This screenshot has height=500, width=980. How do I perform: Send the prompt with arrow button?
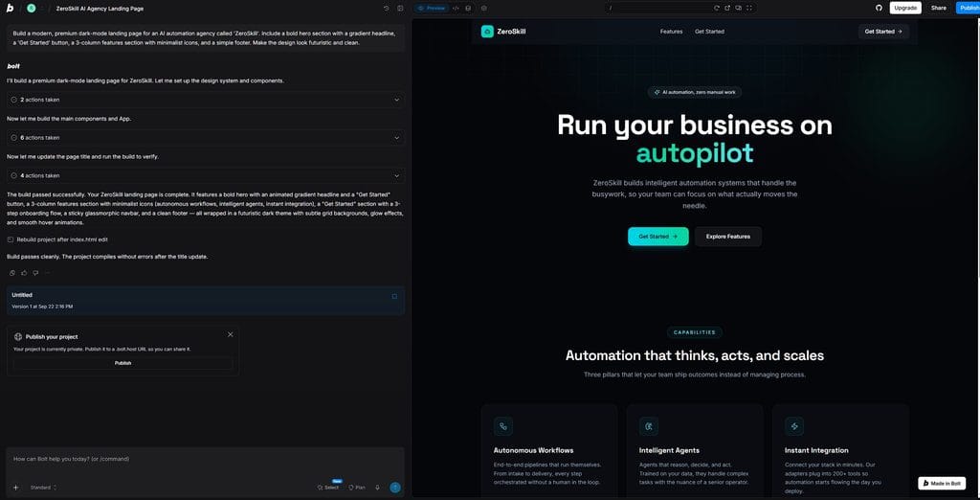(395, 488)
